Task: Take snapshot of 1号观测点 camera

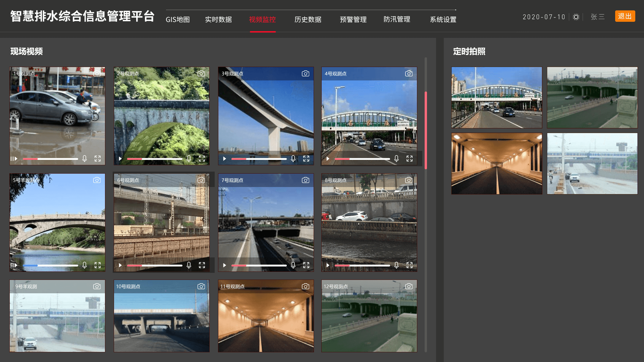Action: (97, 73)
